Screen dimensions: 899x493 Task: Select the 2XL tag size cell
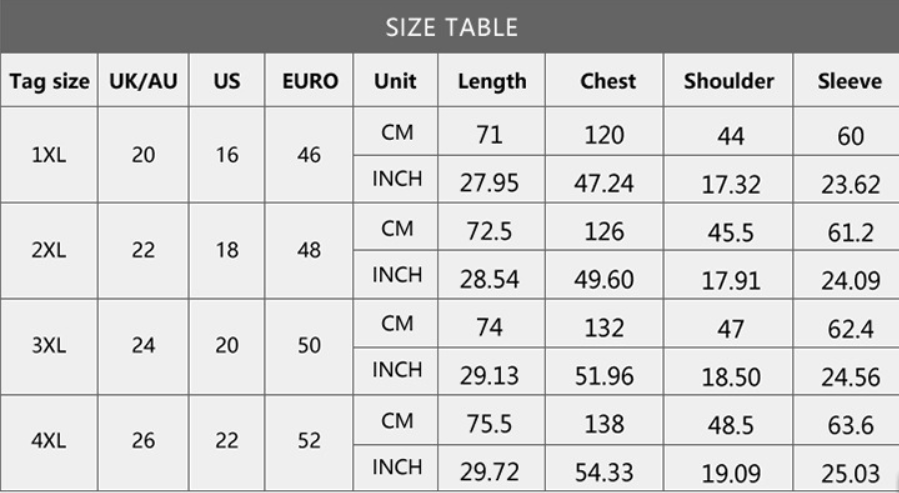coord(48,251)
